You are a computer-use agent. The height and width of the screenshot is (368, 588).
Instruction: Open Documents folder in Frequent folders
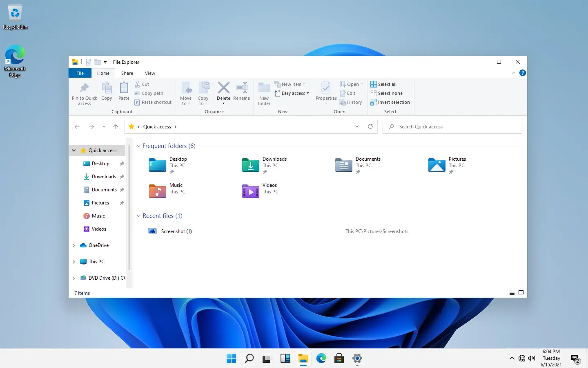click(358, 165)
